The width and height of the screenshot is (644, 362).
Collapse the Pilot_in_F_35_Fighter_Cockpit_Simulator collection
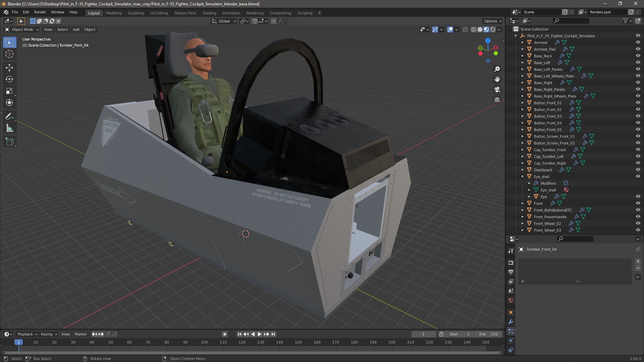click(x=516, y=36)
